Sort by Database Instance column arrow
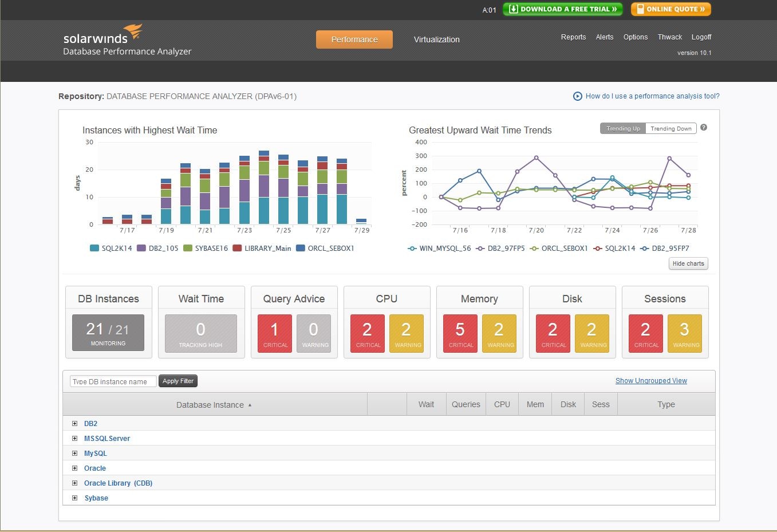 pyautogui.click(x=250, y=405)
